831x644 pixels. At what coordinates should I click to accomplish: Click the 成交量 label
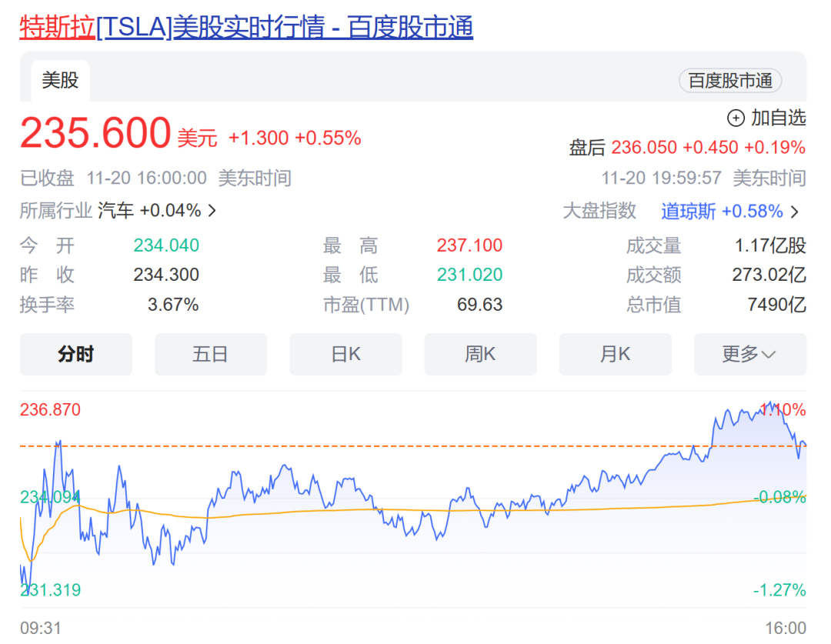(x=653, y=246)
